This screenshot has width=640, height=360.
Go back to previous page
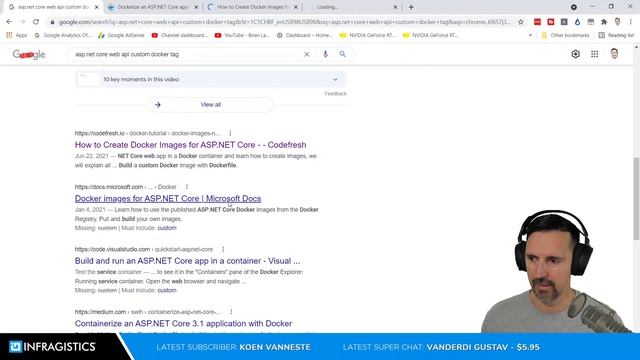coord(9,22)
